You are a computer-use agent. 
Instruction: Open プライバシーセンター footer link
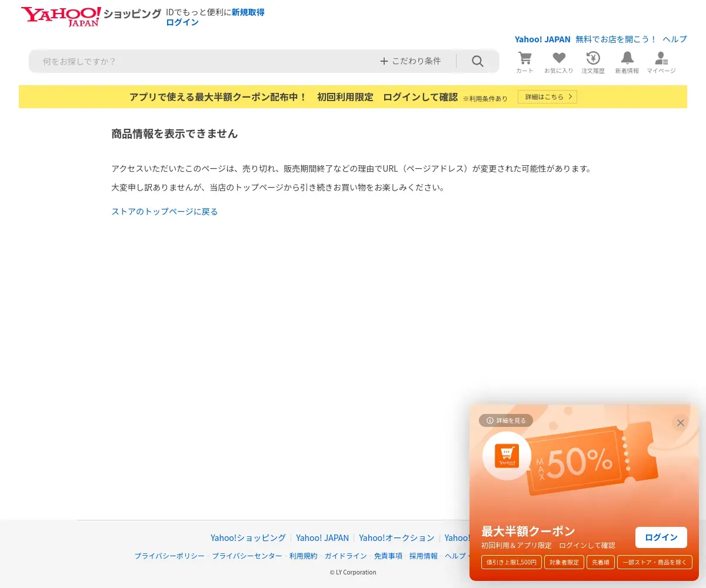point(247,556)
